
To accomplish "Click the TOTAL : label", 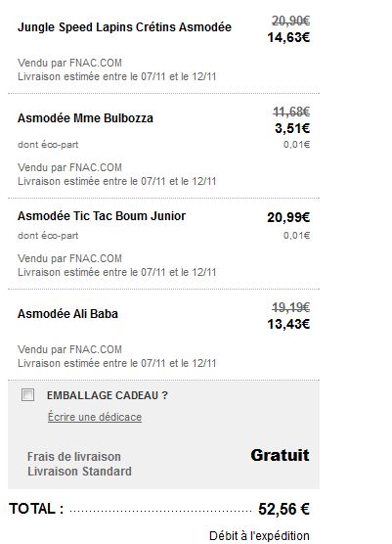I will click(x=36, y=509).
